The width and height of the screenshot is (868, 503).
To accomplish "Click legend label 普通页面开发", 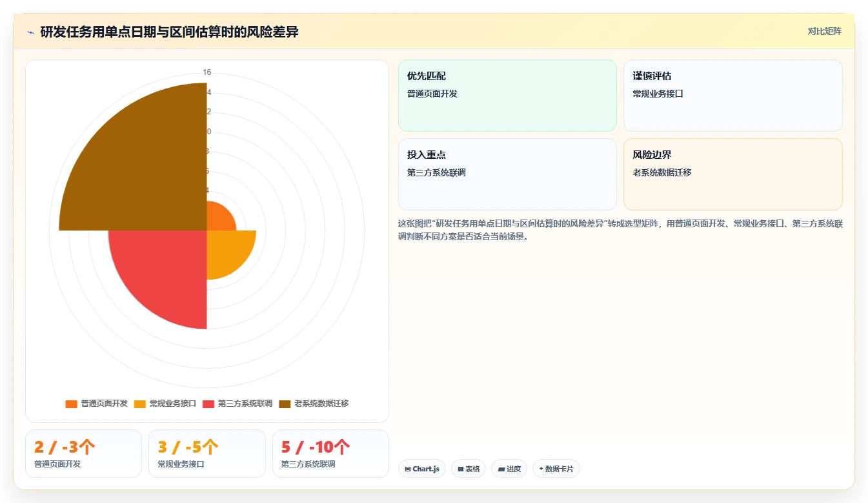I will pyautogui.click(x=105, y=404).
